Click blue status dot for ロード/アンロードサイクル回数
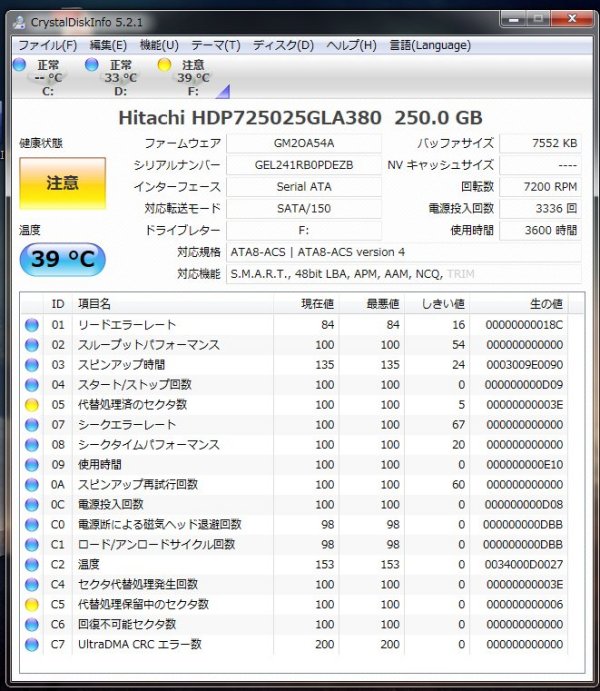 tap(32, 545)
